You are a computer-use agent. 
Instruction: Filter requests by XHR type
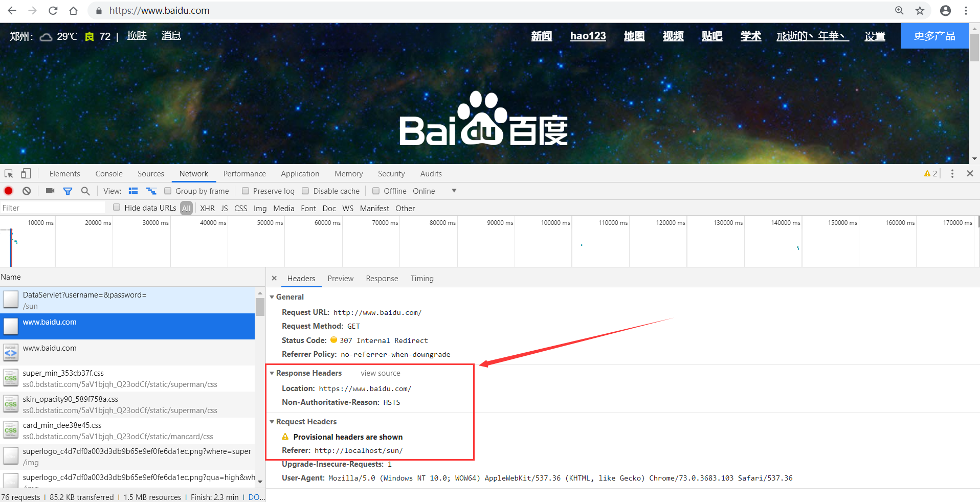tap(207, 209)
